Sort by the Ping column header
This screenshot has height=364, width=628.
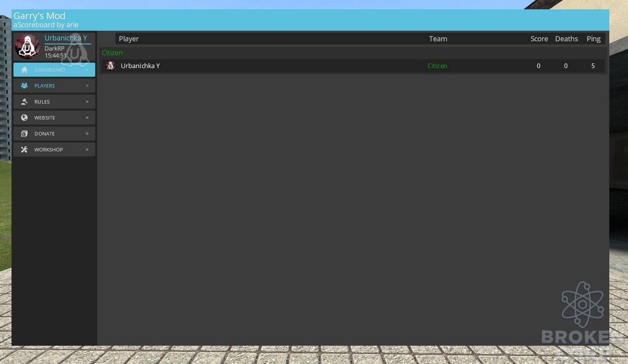click(x=593, y=39)
